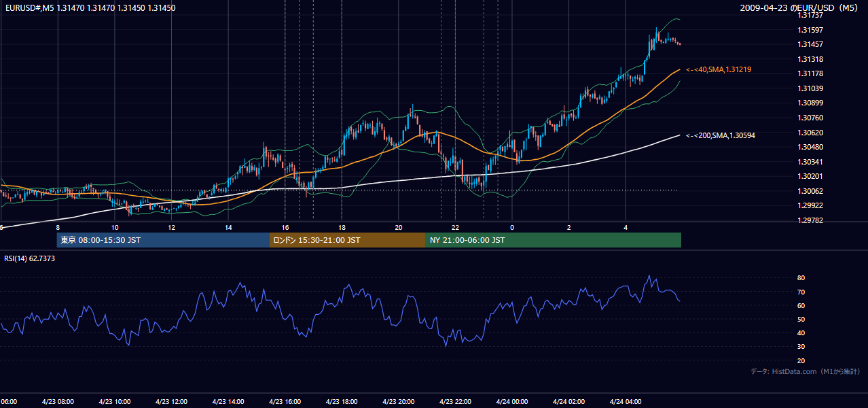Click price axis value 1.31597
Image resolution: width=868 pixels, height=408 pixels.
click(x=812, y=30)
